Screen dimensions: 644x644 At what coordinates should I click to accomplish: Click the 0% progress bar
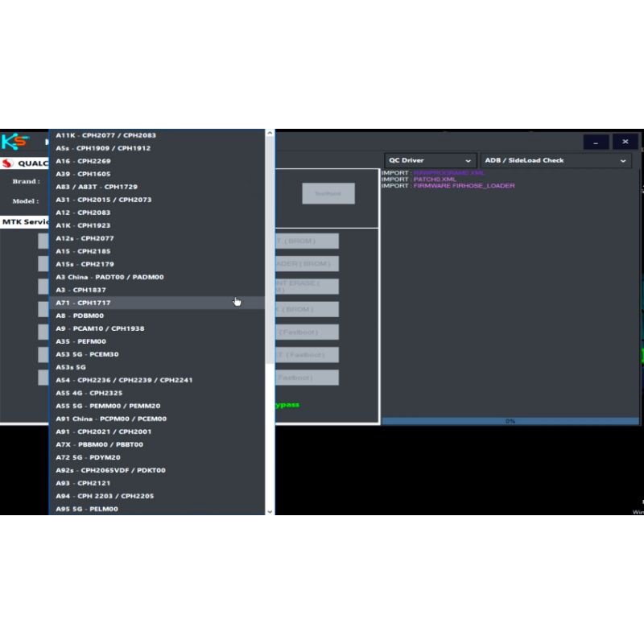[x=510, y=421]
